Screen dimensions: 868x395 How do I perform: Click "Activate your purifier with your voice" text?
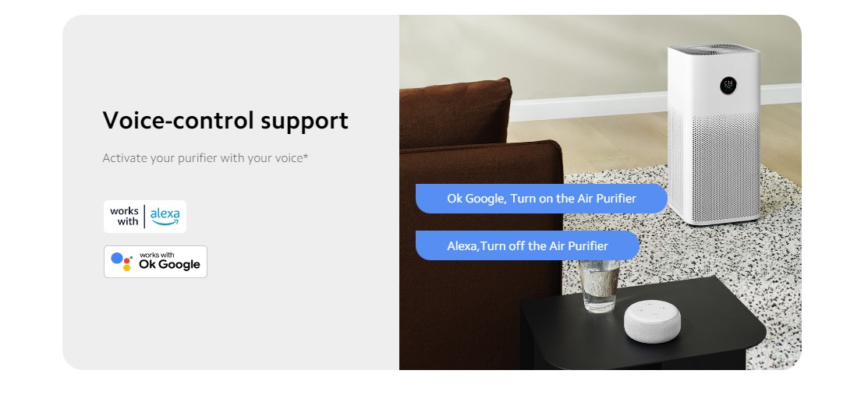[x=205, y=158]
